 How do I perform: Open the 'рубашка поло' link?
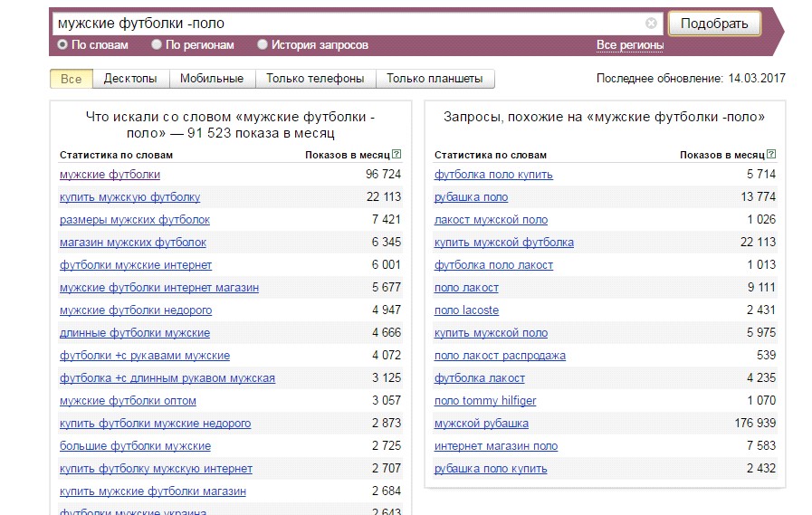pos(472,197)
